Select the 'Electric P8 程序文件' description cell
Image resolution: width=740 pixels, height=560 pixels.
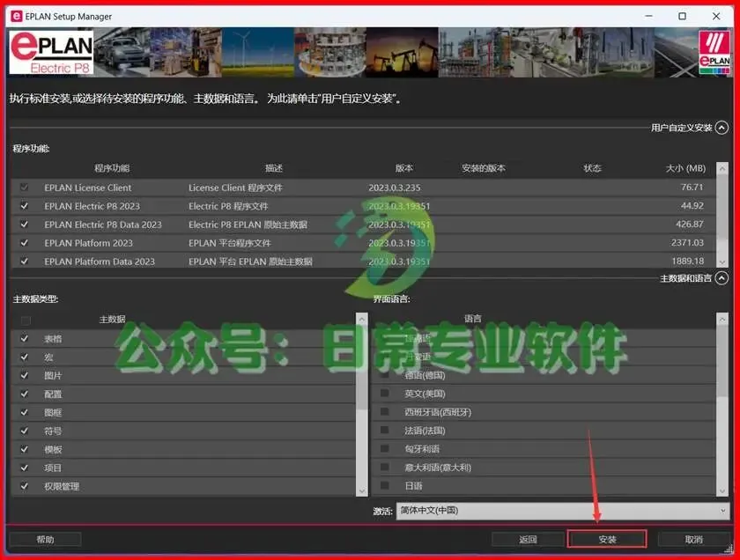pos(228,206)
